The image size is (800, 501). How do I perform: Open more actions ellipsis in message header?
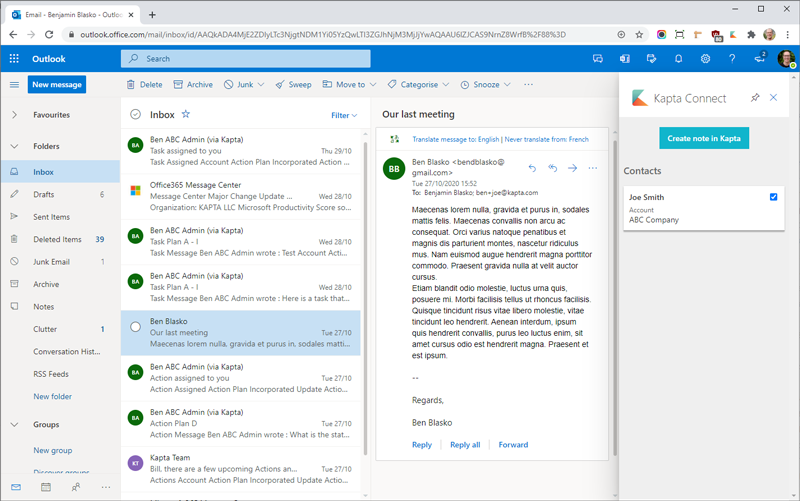pyautogui.click(x=592, y=168)
